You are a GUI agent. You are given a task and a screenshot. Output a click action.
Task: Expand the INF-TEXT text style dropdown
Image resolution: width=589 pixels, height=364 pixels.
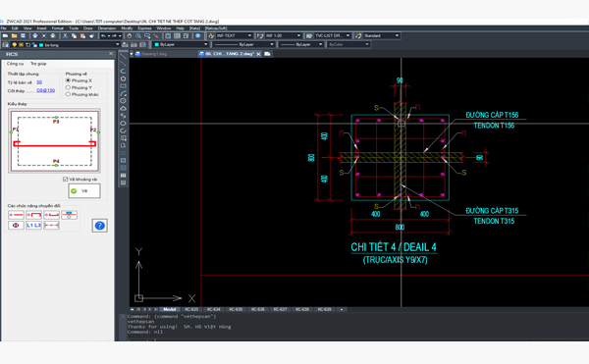coord(234,35)
